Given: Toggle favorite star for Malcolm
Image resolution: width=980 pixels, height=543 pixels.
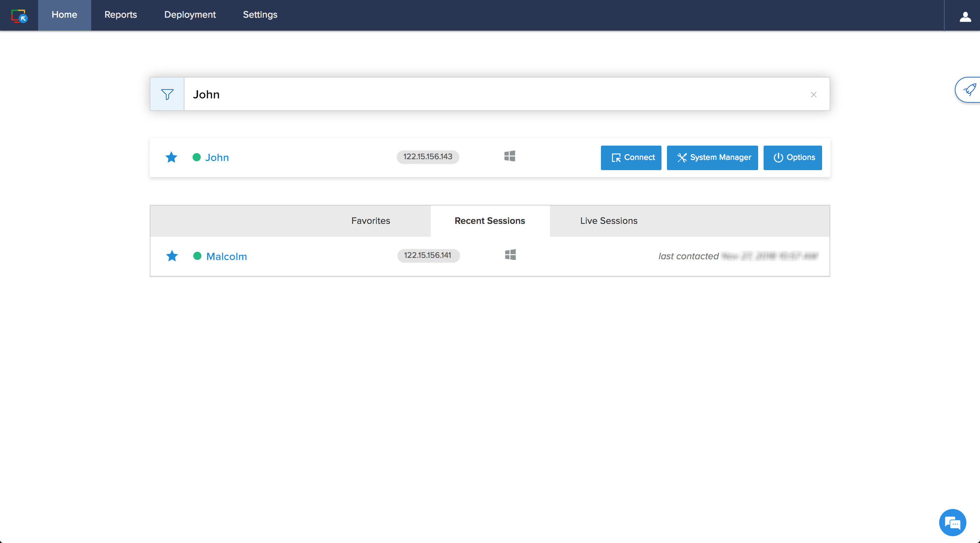Looking at the screenshot, I should point(172,256).
